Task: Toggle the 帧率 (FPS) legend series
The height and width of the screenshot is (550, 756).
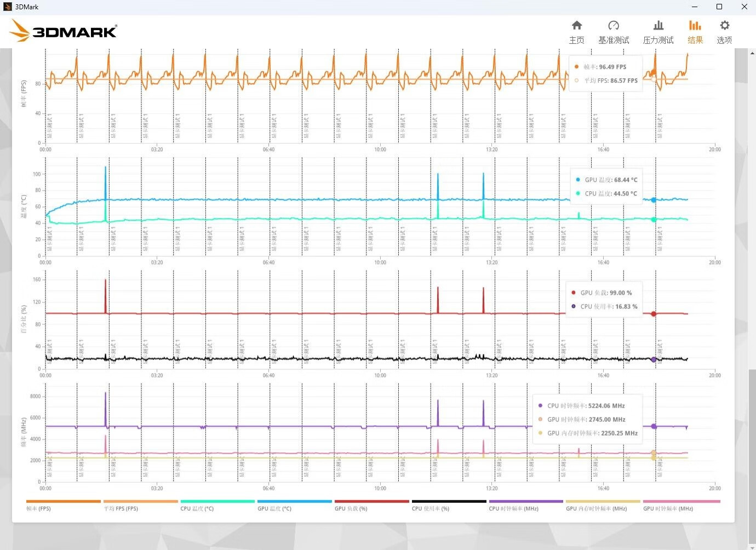Action: (64, 505)
